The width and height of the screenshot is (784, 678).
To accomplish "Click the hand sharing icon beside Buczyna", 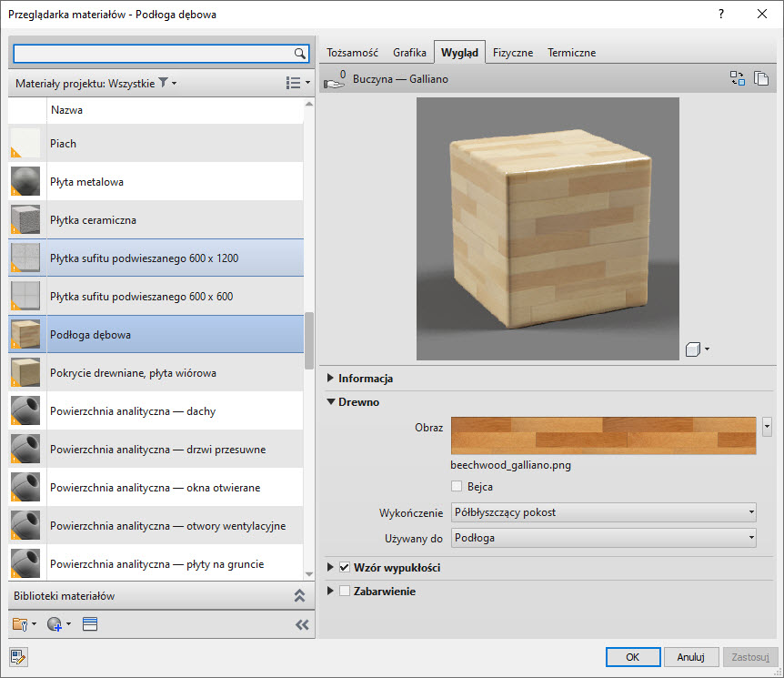I will (x=336, y=79).
